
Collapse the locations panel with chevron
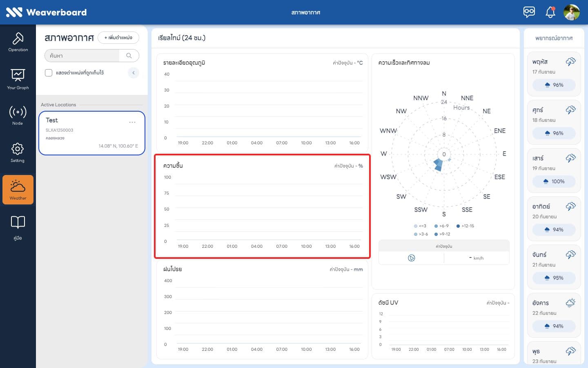pyautogui.click(x=134, y=73)
